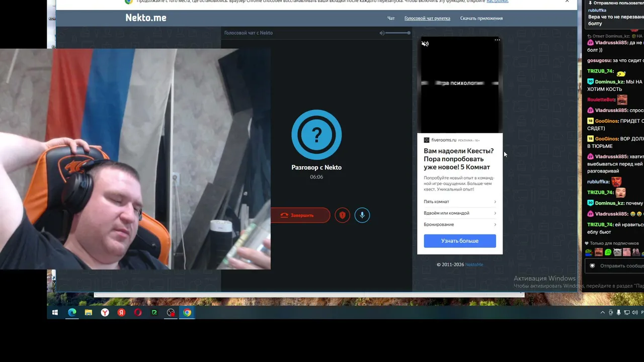Click the gosugosu username in the chat

click(599, 61)
